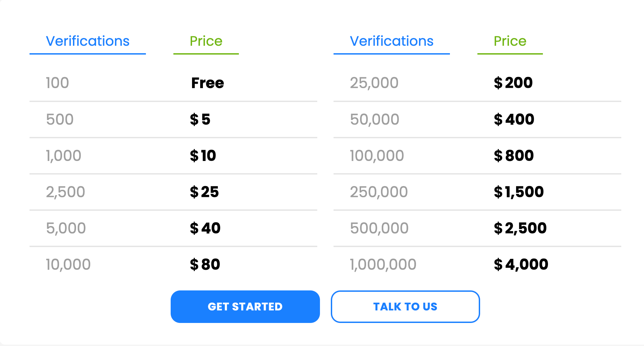Click the GET STARTED button

[x=245, y=306]
